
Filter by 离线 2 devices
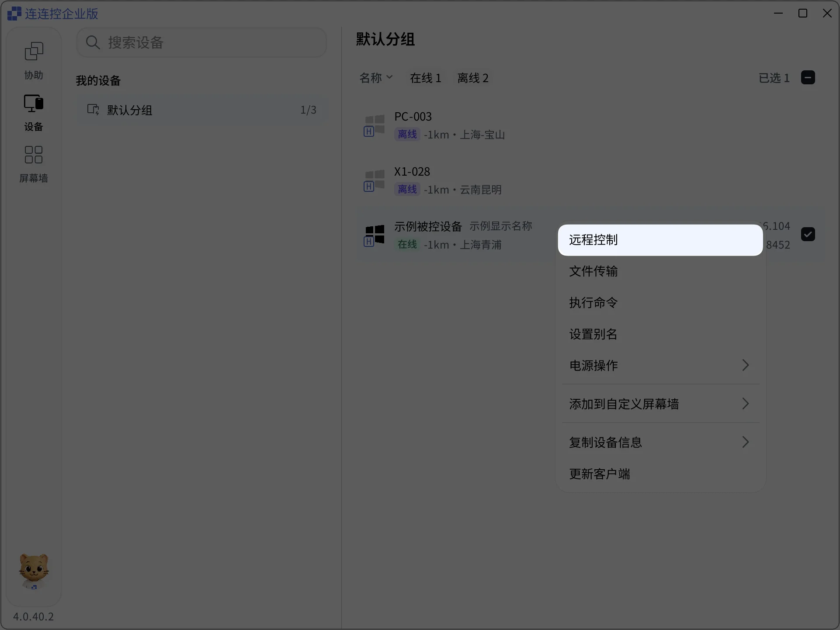(472, 78)
